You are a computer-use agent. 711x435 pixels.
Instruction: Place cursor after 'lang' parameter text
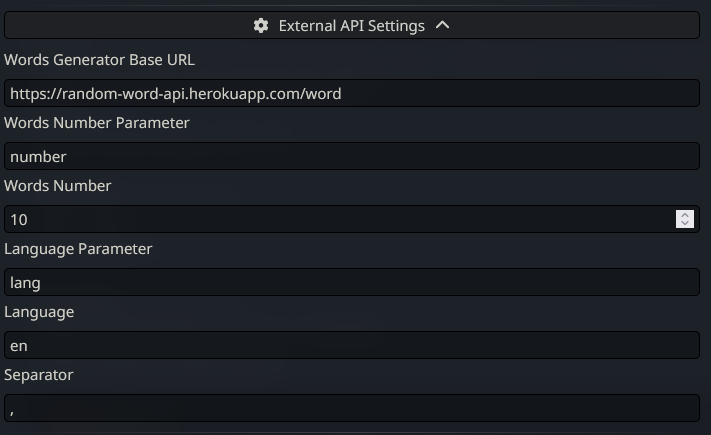point(42,283)
